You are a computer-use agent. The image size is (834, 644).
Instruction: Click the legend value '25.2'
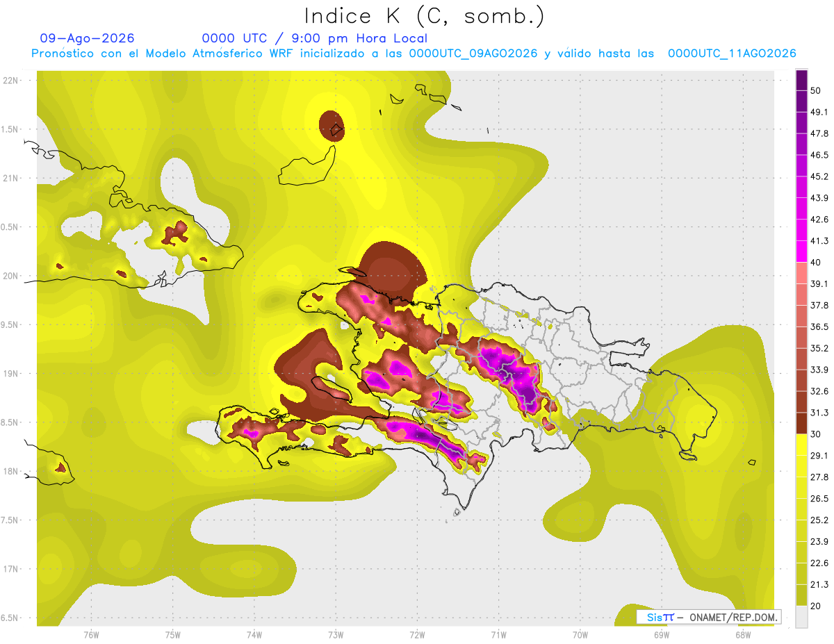819,520
